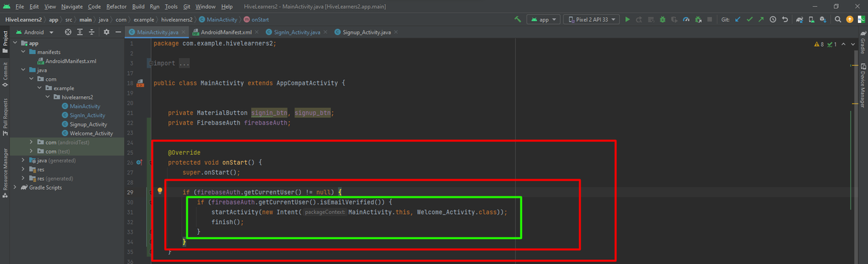Click the finish(); call on line 32
Image resolution: width=868 pixels, height=264 pixels.
click(227, 221)
